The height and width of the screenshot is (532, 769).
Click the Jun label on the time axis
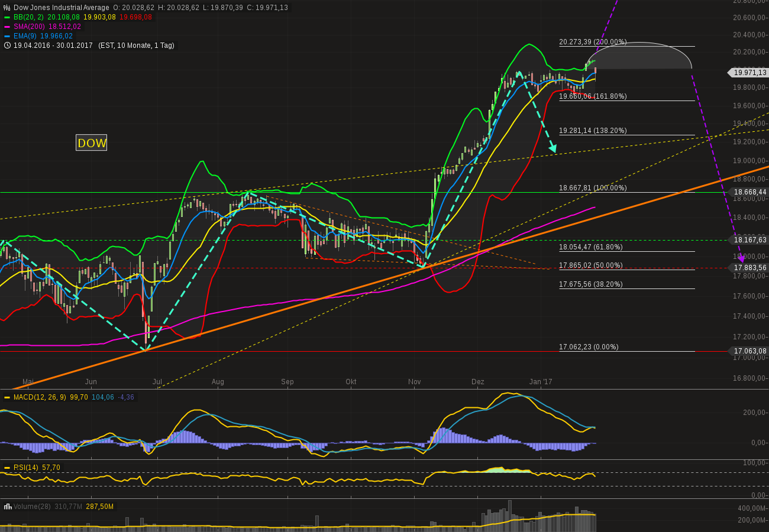(x=91, y=382)
